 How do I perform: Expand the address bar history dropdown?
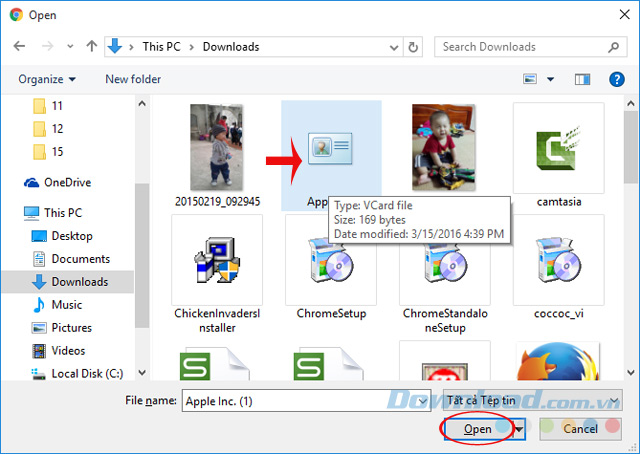pyautogui.click(x=394, y=47)
